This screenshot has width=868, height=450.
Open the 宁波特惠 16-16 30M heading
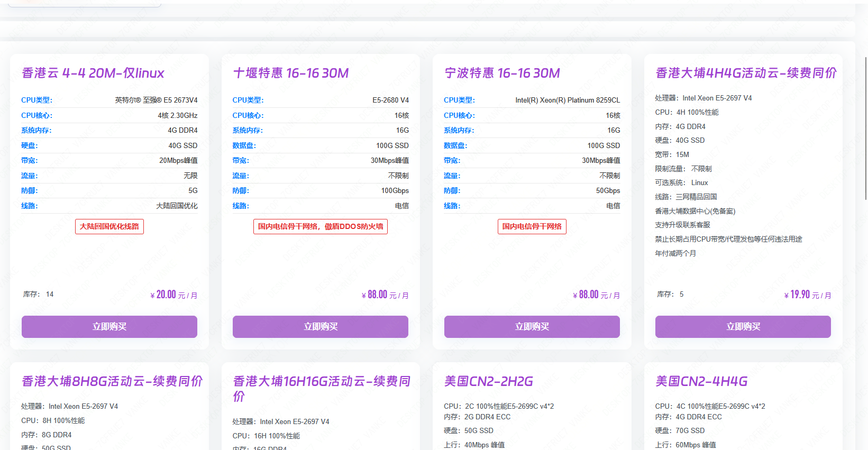point(502,73)
